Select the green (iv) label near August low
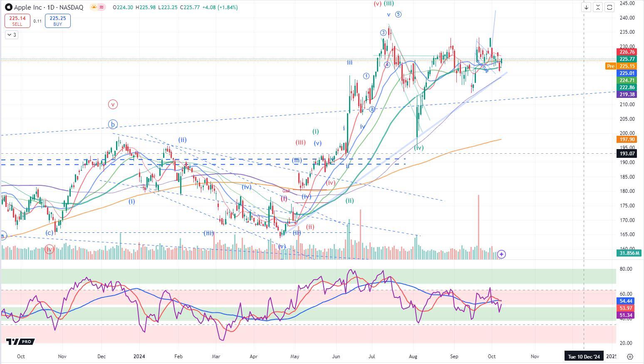The height and width of the screenshot is (364, 644). click(x=419, y=148)
